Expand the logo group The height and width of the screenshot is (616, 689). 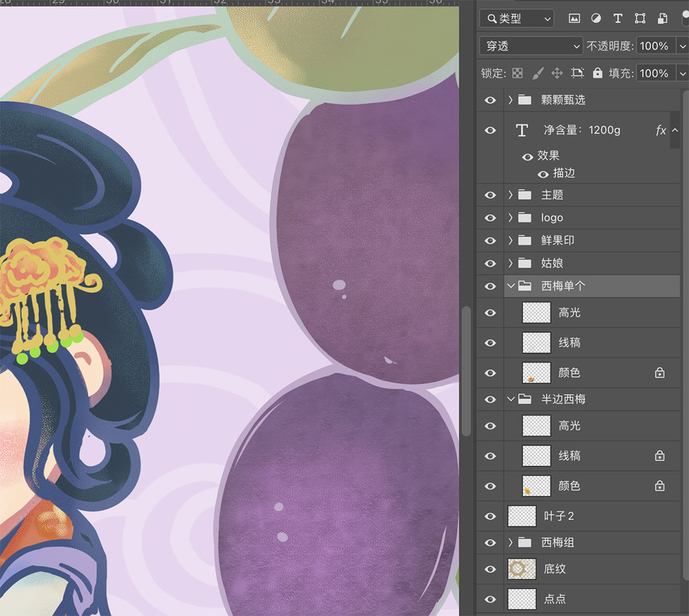[510, 217]
